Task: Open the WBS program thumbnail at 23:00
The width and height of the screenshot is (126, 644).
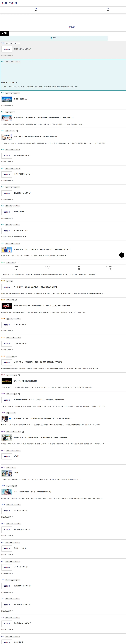Action: (x=7, y=473)
